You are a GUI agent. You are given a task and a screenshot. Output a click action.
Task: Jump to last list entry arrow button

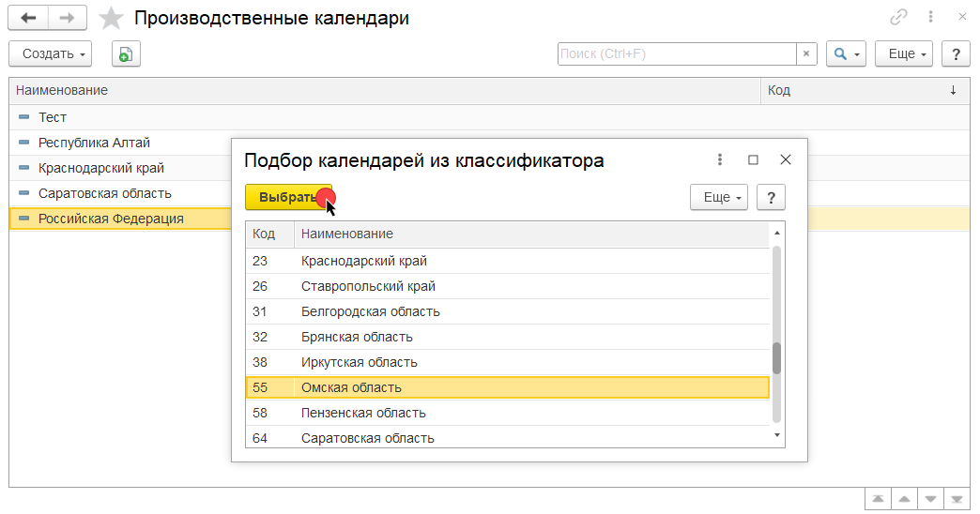tap(957, 499)
